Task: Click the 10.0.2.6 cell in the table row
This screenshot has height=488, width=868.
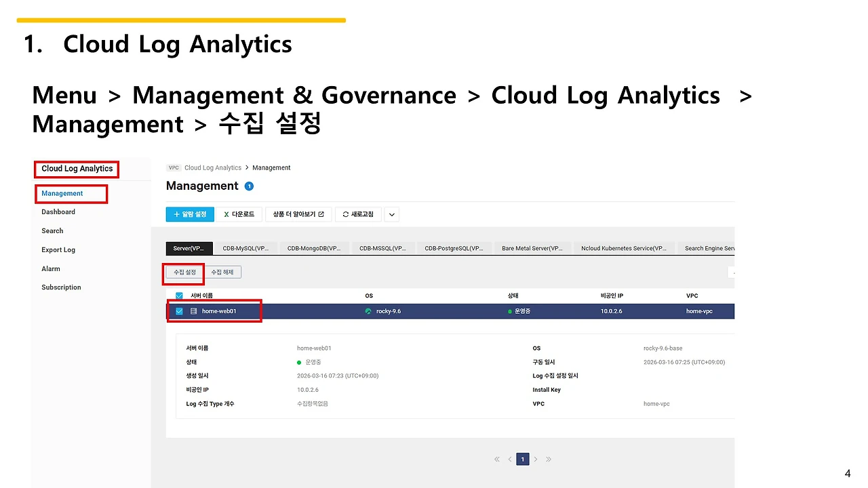Action: pyautogui.click(x=611, y=312)
